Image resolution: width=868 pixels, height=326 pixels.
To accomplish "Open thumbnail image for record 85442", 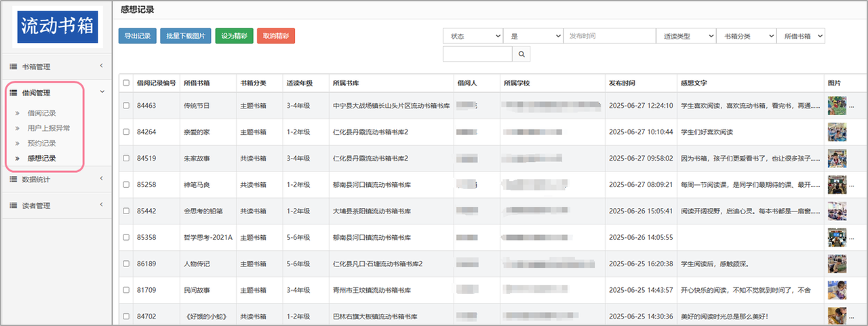I will pyautogui.click(x=837, y=211).
